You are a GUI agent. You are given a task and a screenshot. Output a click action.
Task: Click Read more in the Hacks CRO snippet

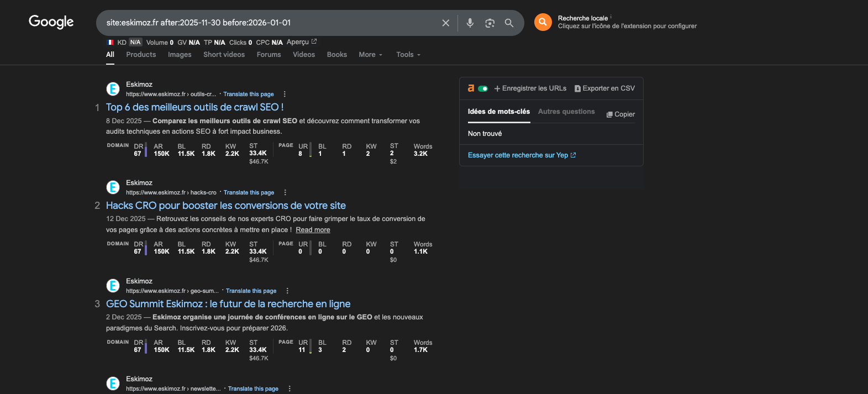(313, 230)
